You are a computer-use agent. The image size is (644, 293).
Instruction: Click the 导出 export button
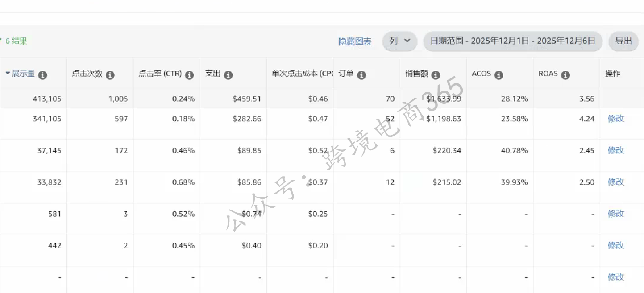[623, 41]
